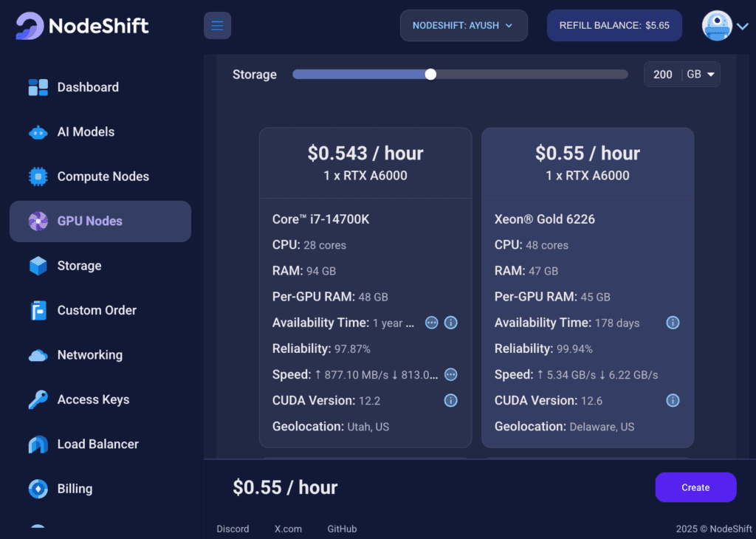Click the Reliability 99.94% value
This screenshot has width=756, height=539.
tap(574, 349)
